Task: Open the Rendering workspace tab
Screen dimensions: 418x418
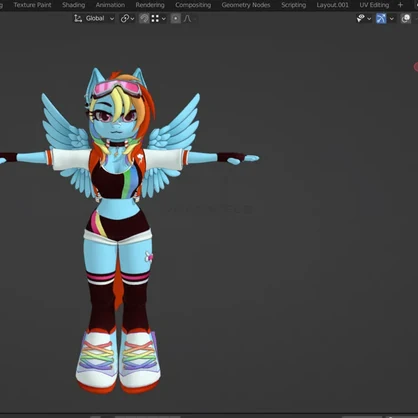Action: [150, 5]
